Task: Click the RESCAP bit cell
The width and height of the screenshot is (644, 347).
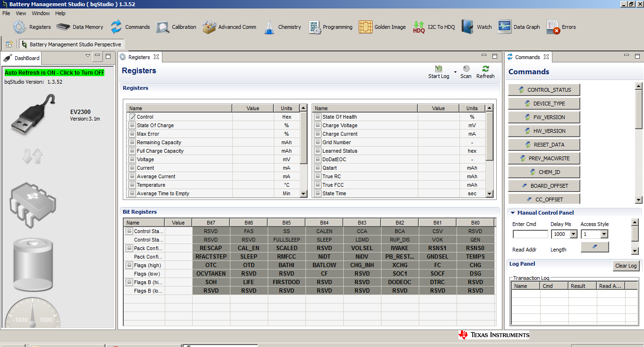Action: click(211, 248)
